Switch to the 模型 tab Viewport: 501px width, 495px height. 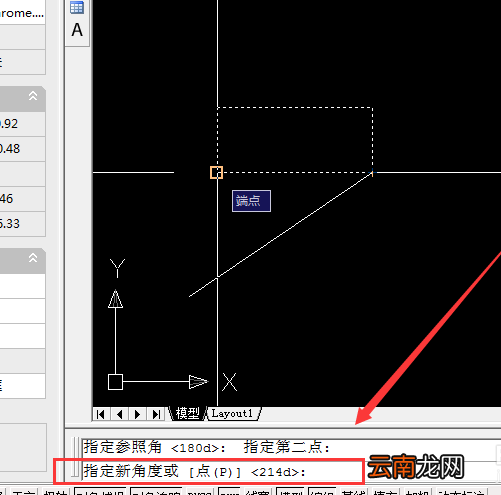(x=187, y=413)
